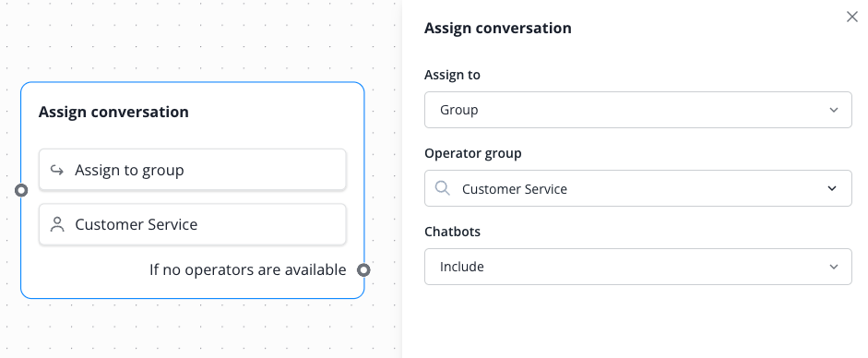
Task: Click the output connector beside If no operators
Action: tap(363, 270)
